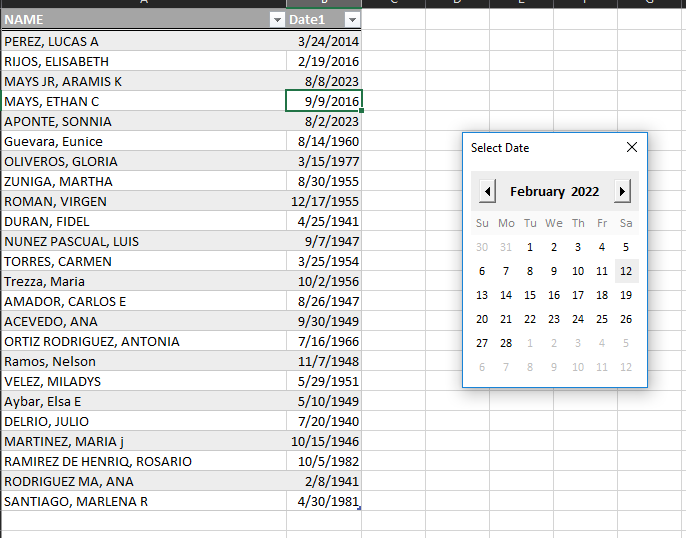Viewport: 686px width, 538px height.
Task: Select date cell 9/9/2016
Action: coord(324,101)
